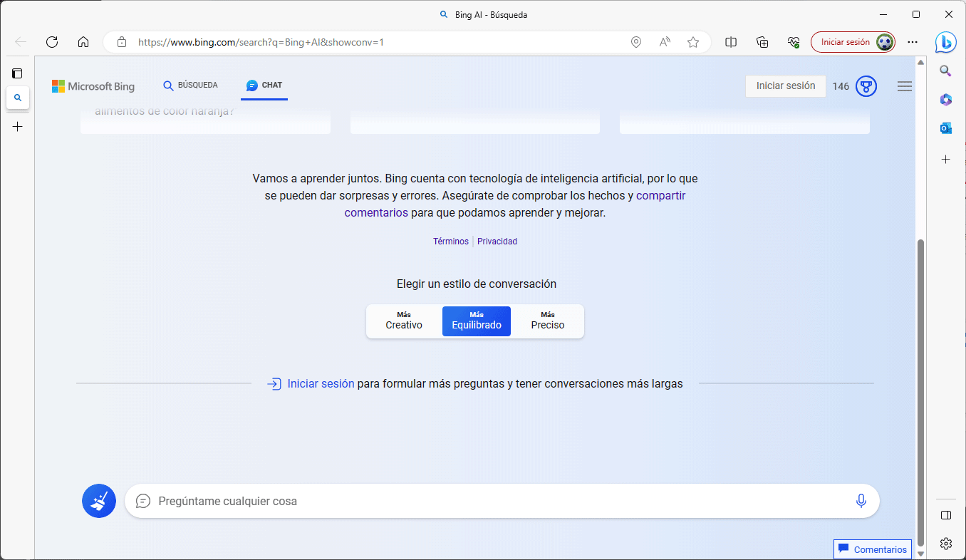Open the sidebar layout icon at the bottom right
This screenshot has height=560, width=966.
(x=946, y=515)
